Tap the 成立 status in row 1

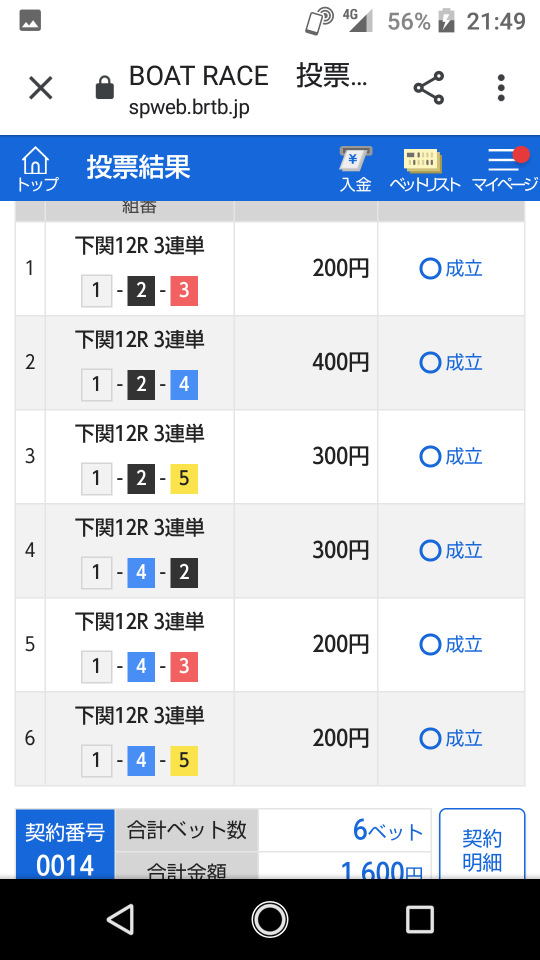pos(451,269)
